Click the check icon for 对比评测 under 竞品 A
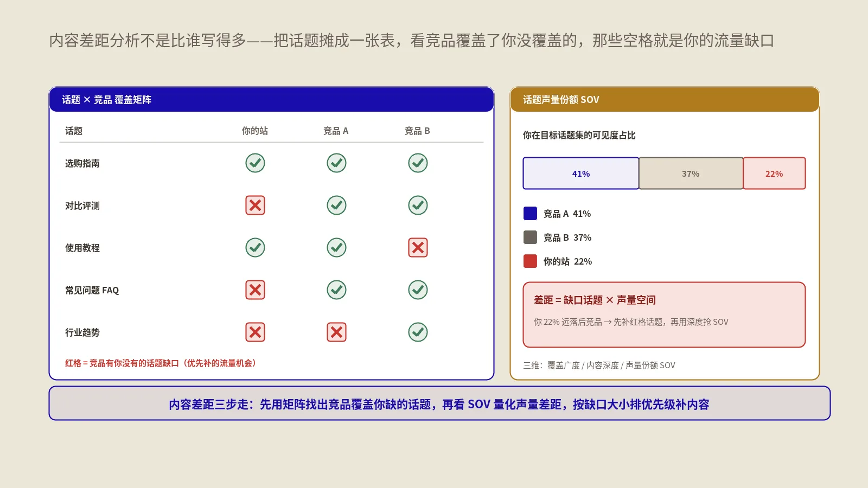This screenshot has width=868, height=488. coord(336,205)
